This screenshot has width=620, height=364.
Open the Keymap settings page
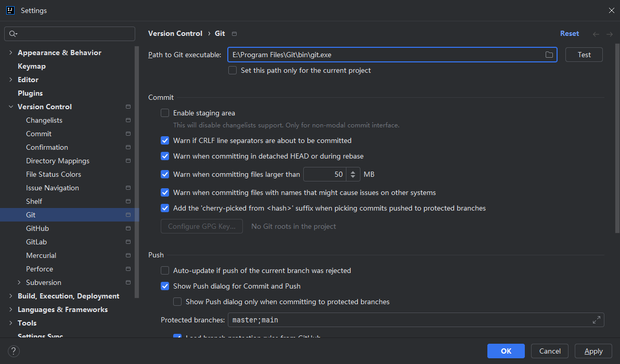[32, 66]
